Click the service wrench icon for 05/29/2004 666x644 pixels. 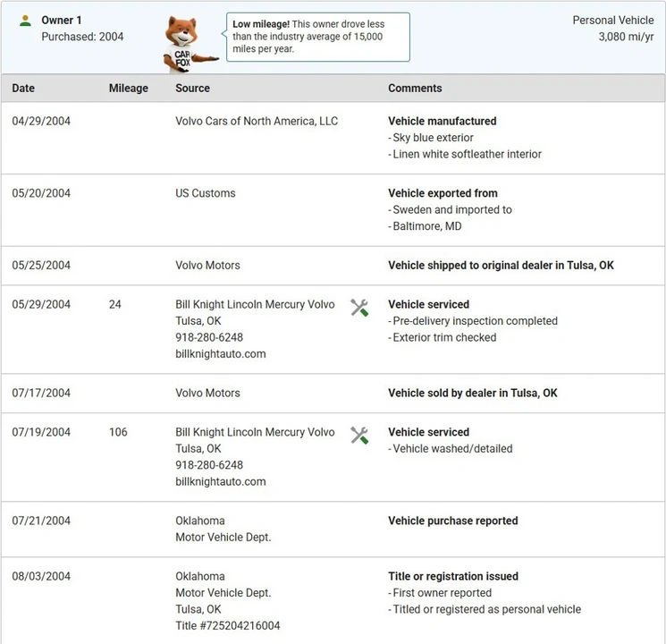pyautogui.click(x=359, y=308)
